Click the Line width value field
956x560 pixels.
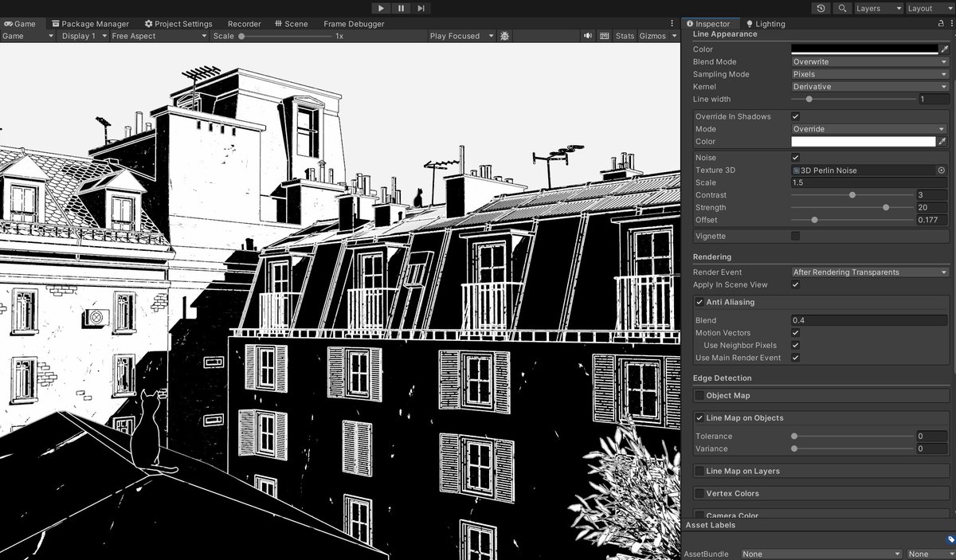point(933,99)
